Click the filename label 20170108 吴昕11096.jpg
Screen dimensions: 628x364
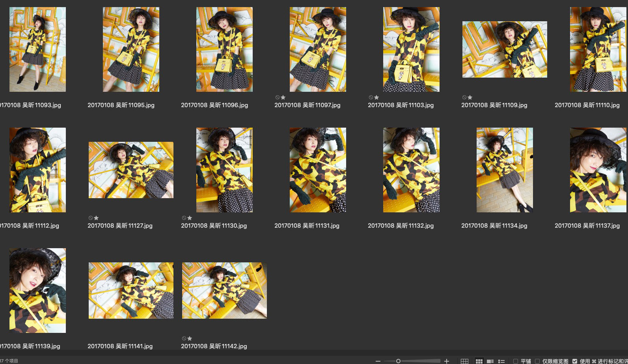coord(214,105)
